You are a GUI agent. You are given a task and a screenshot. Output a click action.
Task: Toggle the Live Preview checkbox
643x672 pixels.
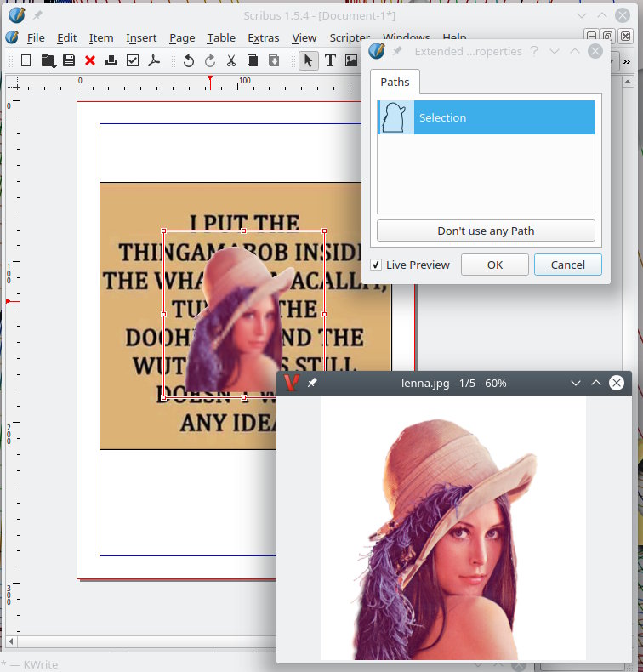pos(376,265)
